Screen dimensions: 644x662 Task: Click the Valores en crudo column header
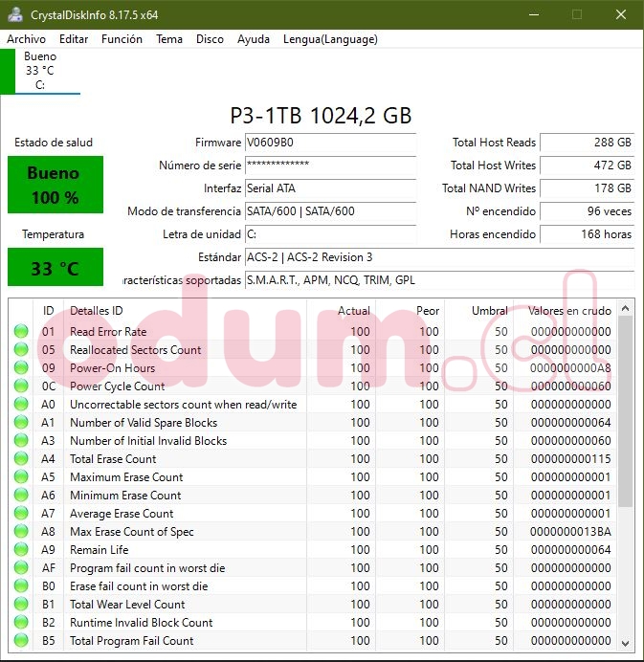[568, 311]
